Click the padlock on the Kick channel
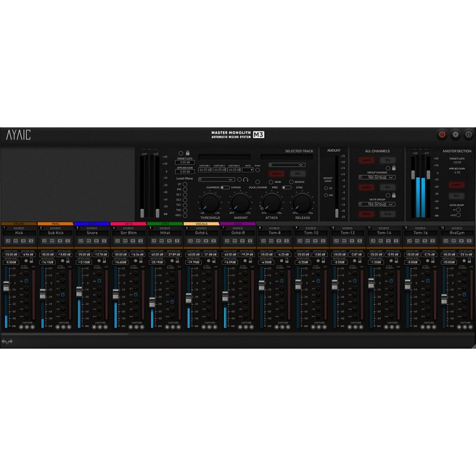 32,261
